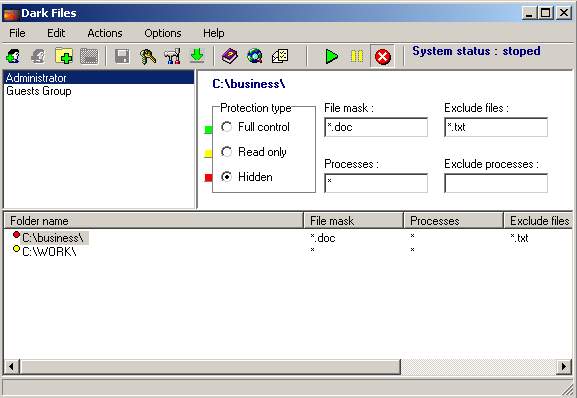Open the Options menu
This screenshot has height=398, width=577.
tap(163, 33)
